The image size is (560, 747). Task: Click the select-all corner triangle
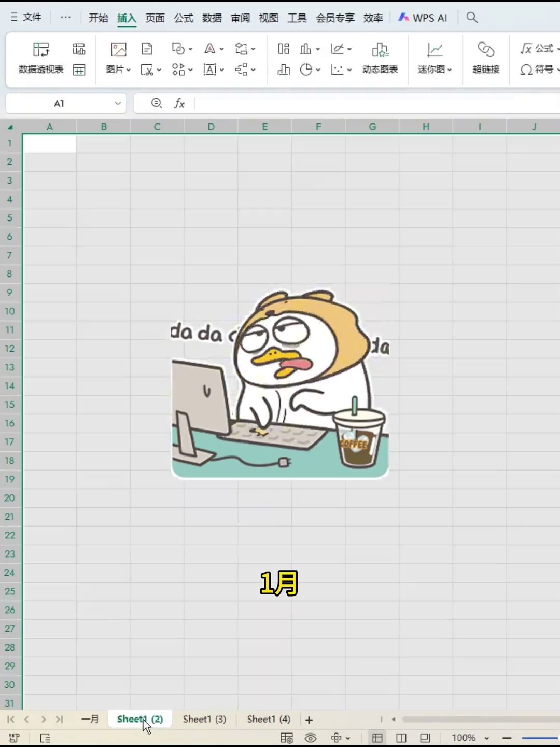point(10,127)
